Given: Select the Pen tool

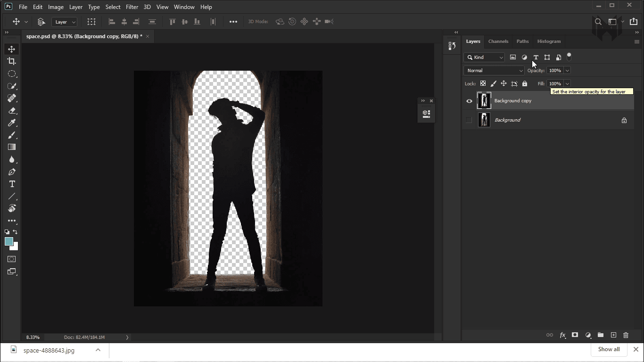Looking at the screenshot, I should tap(12, 172).
